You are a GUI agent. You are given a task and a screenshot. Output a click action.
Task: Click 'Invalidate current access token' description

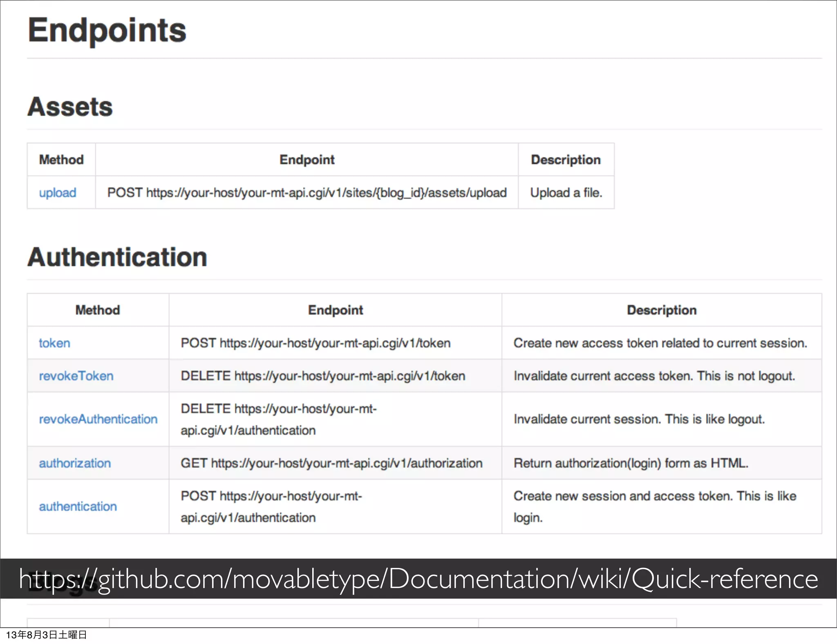pos(654,376)
